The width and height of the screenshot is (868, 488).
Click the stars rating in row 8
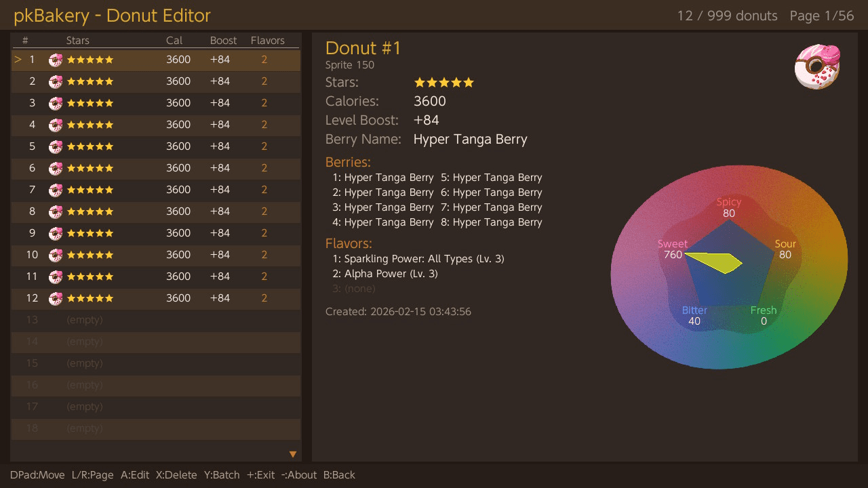click(x=90, y=211)
